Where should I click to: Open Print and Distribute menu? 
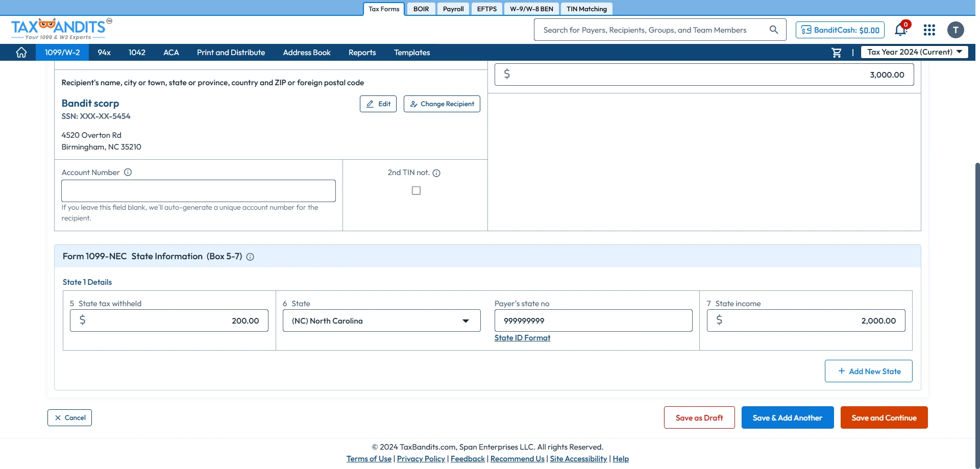click(231, 53)
